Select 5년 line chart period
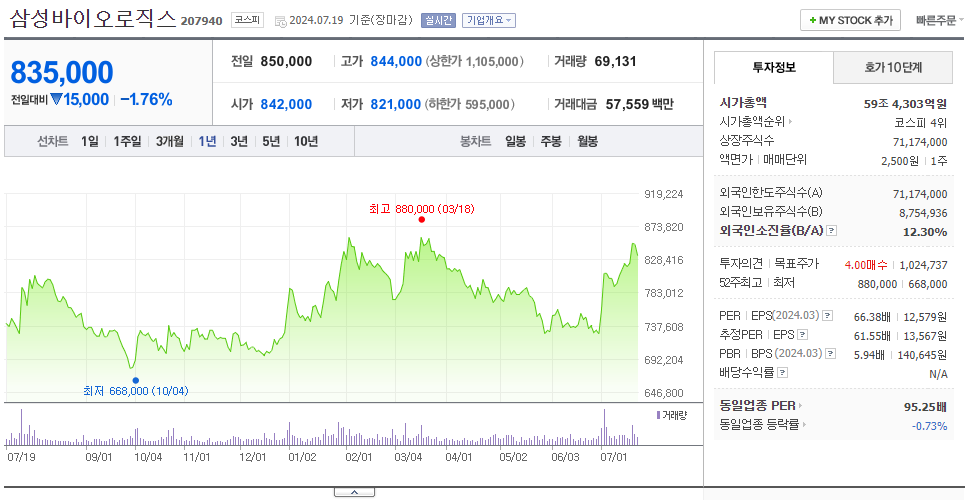 (271, 141)
